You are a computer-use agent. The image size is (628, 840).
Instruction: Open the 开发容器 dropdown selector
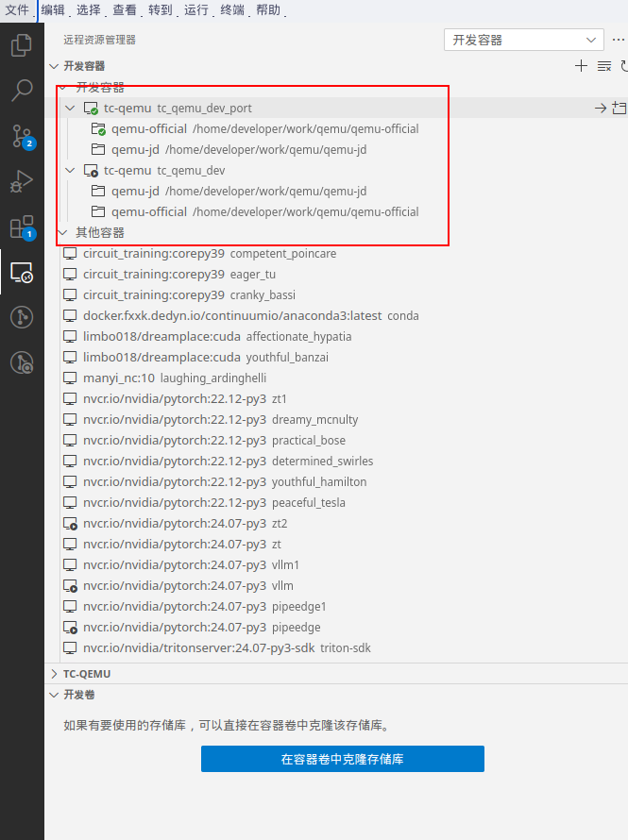pyautogui.click(x=524, y=41)
